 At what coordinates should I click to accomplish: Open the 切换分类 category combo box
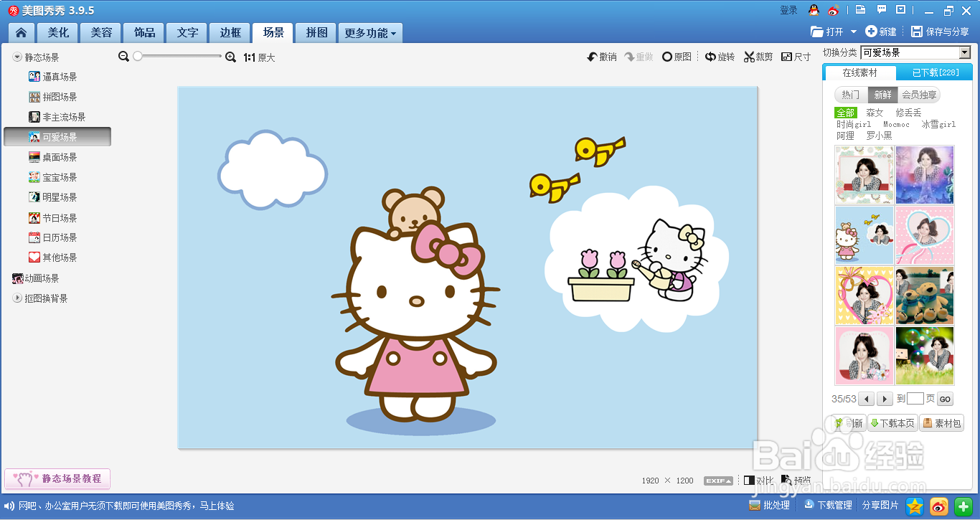pyautogui.click(x=915, y=52)
